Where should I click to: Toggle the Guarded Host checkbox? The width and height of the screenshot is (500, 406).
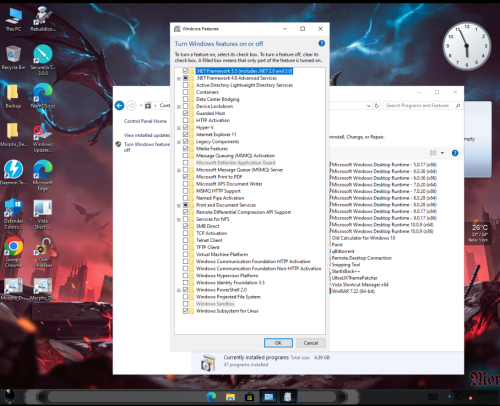click(x=185, y=113)
